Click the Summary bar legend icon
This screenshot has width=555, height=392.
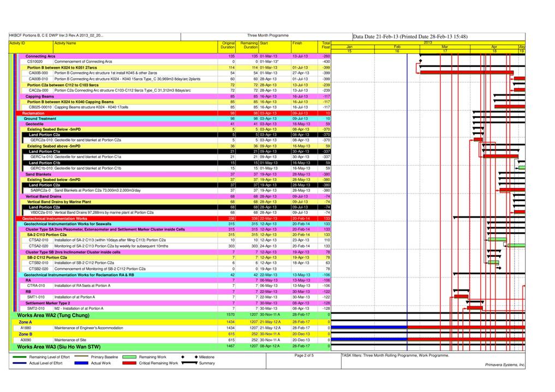click(189, 363)
